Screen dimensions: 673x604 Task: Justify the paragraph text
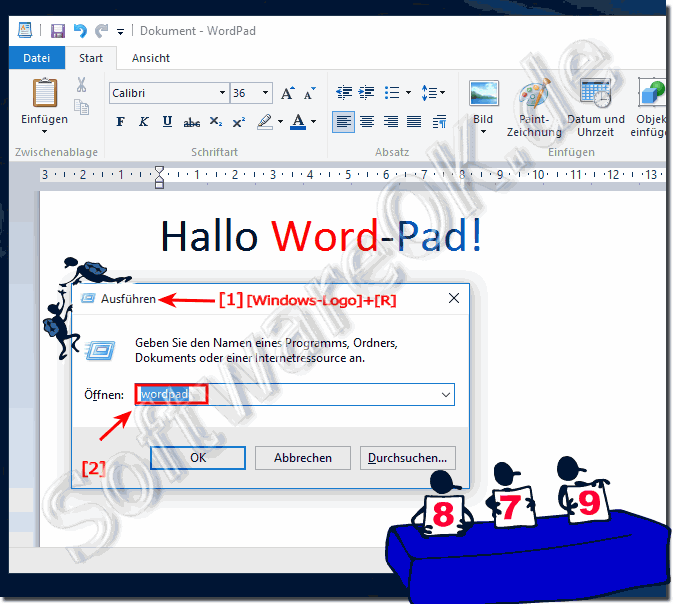click(x=414, y=122)
